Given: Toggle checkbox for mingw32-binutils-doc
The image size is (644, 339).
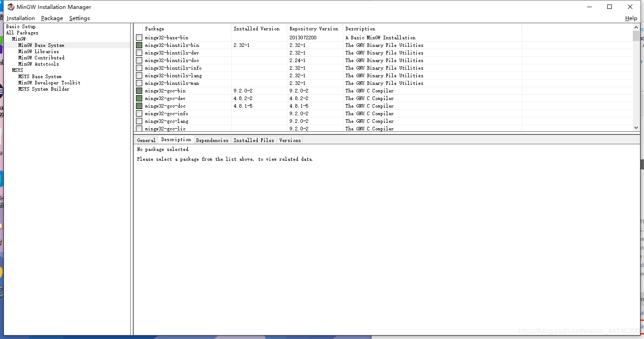Looking at the screenshot, I should coord(139,60).
